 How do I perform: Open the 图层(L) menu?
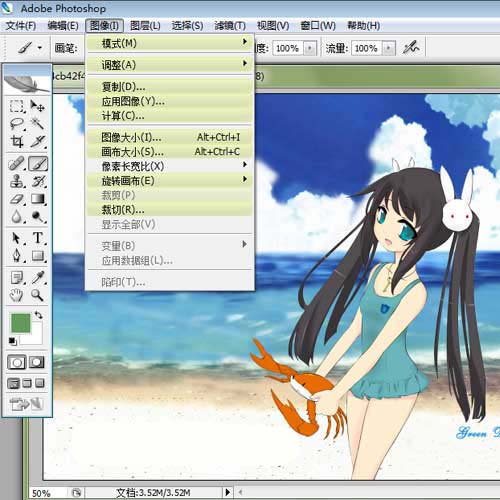(145, 26)
